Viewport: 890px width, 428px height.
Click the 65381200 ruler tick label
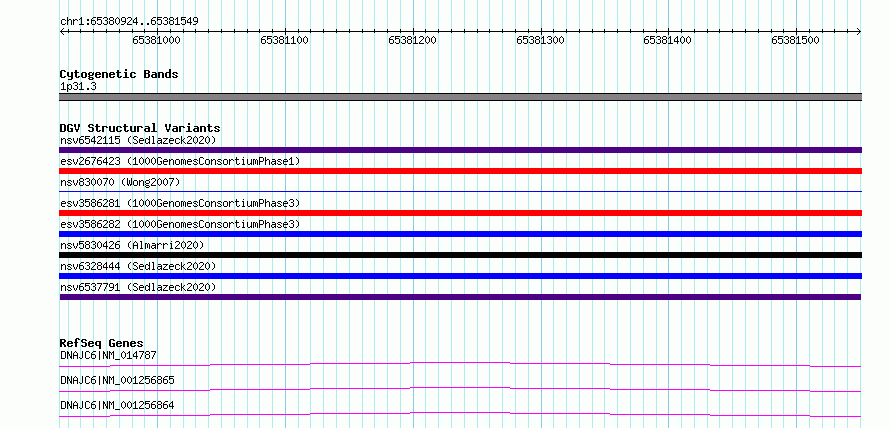coord(412,41)
